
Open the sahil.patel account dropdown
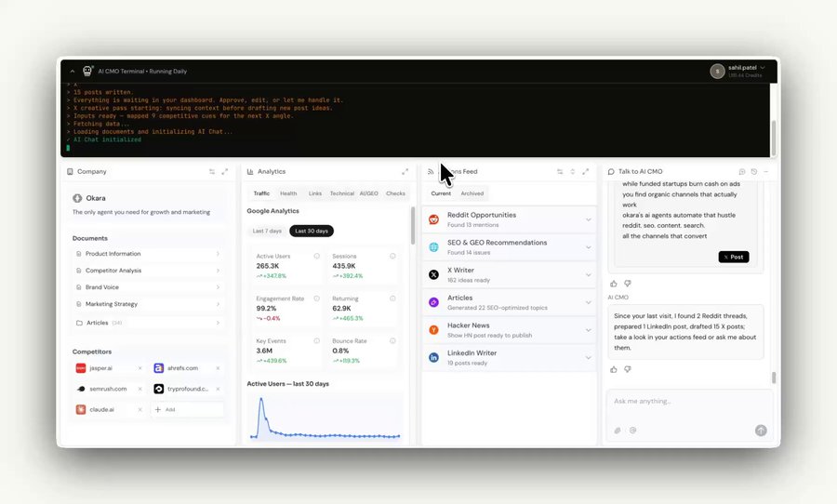tap(738, 71)
